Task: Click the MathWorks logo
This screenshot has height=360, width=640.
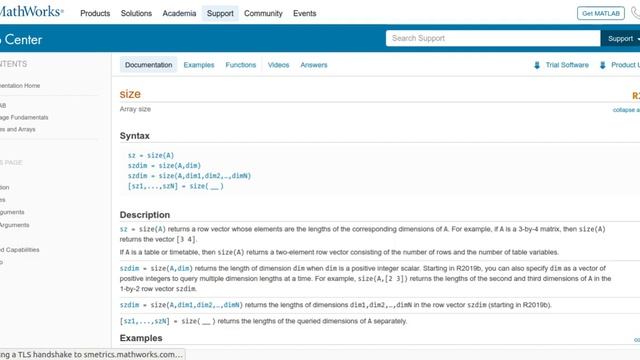Action: pyautogui.click(x=31, y=11)
